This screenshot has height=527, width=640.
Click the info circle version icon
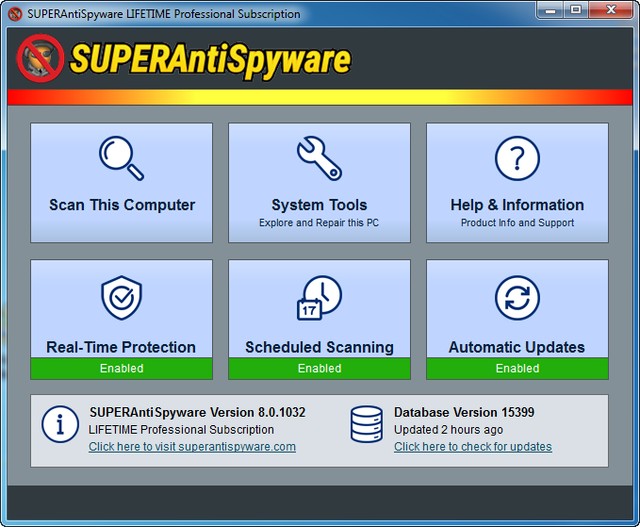pyautogui.click(x=60, y=425)
